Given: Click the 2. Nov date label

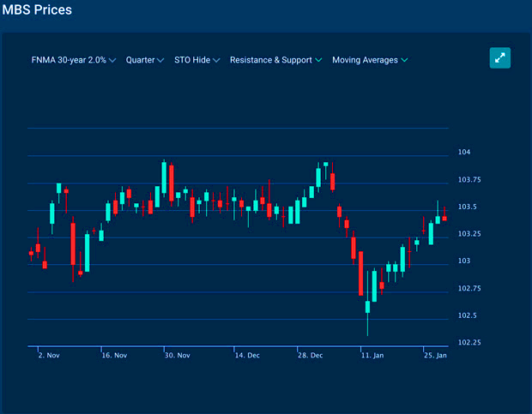Looking at the screenshot, I should 48,355.
